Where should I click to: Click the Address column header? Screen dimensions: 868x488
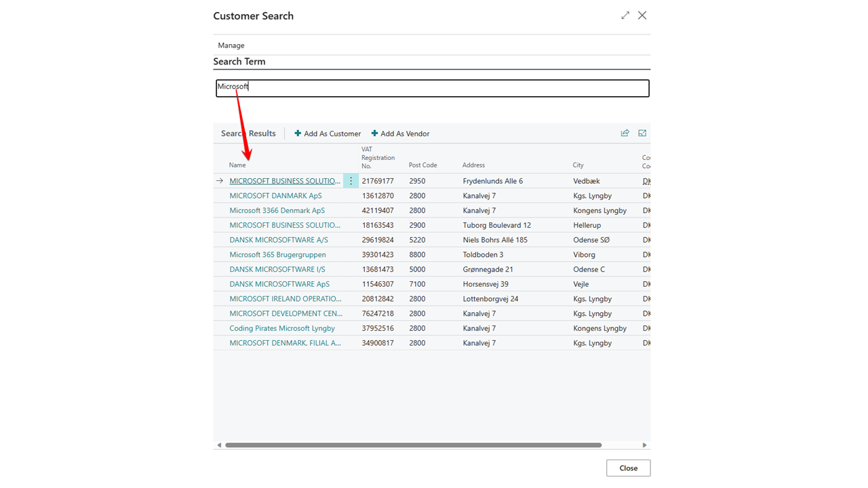(x=473, y=165)
